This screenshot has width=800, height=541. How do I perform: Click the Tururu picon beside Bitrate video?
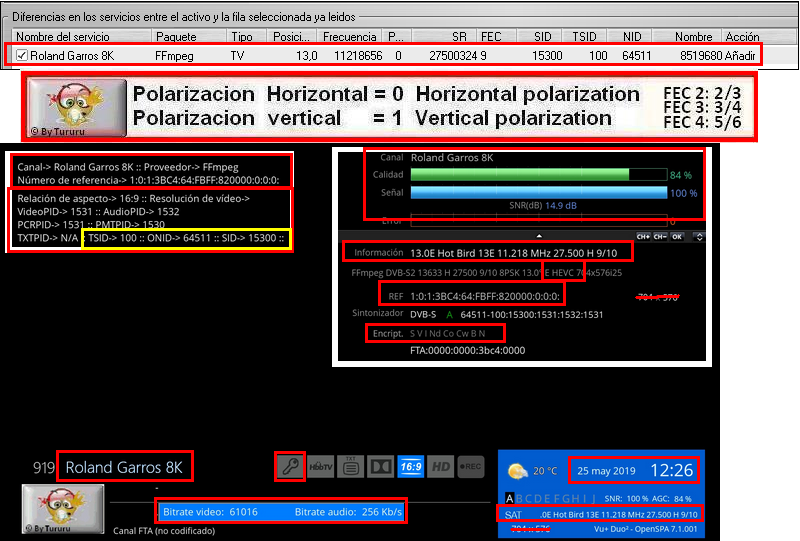pyautogui.click(x=63, y=509)
